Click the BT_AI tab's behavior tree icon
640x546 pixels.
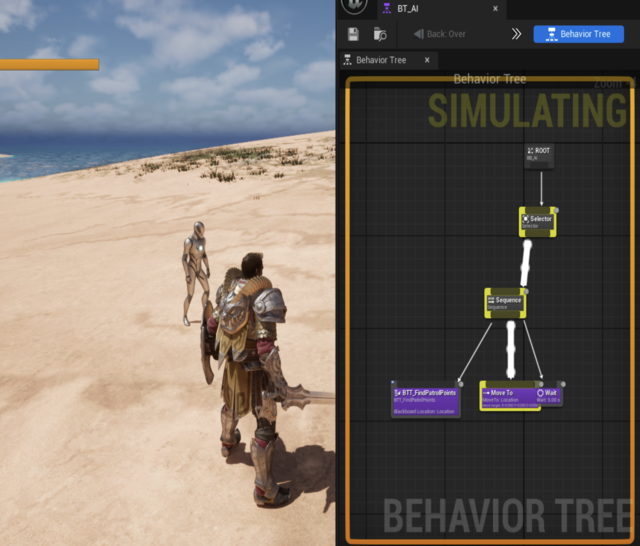387,8
